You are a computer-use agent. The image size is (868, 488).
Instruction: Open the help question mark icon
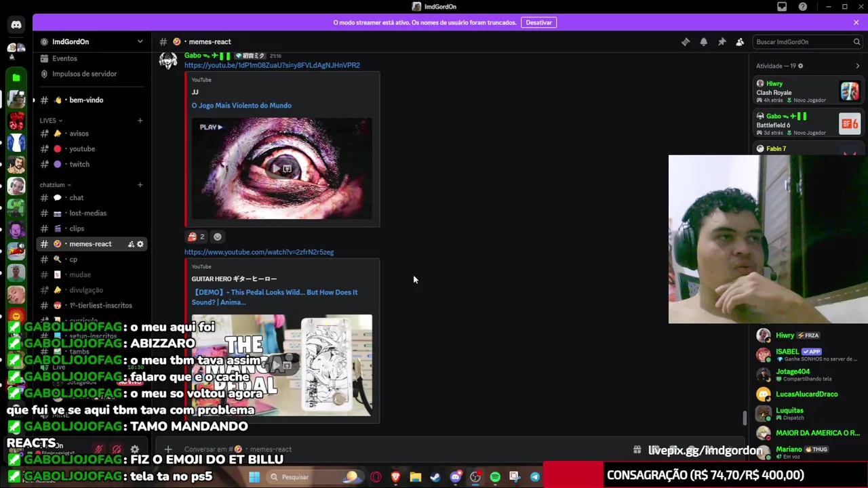click(803, 7)
